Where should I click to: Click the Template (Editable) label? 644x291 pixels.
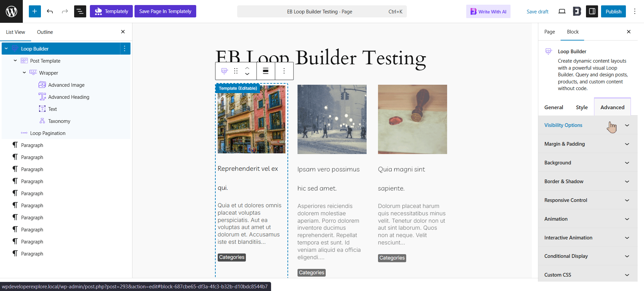238,88
